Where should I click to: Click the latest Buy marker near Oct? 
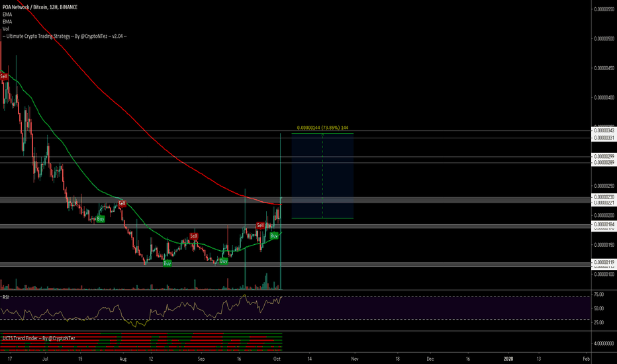coord(274,236)
